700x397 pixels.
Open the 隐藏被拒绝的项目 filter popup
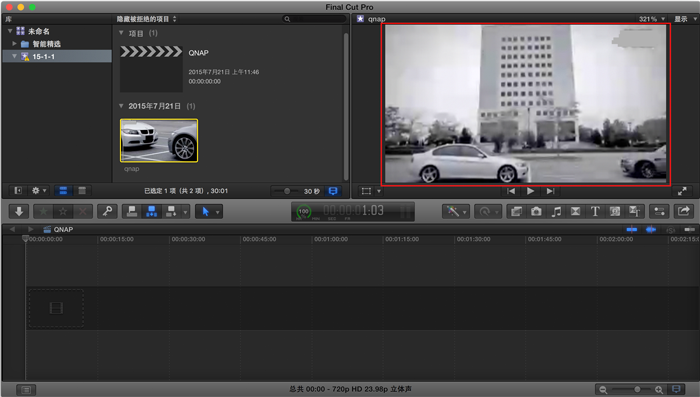pyautogui.click(x=146, y=19)
